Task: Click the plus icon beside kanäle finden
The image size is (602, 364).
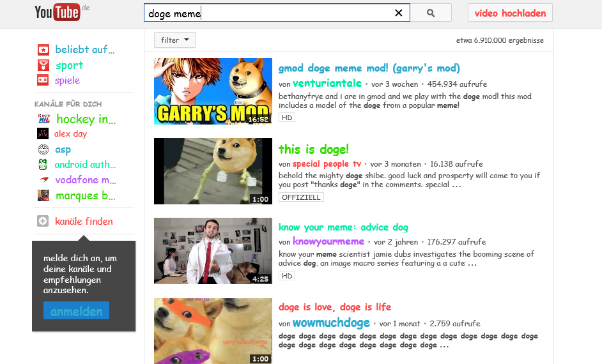Action: (43, 221)
